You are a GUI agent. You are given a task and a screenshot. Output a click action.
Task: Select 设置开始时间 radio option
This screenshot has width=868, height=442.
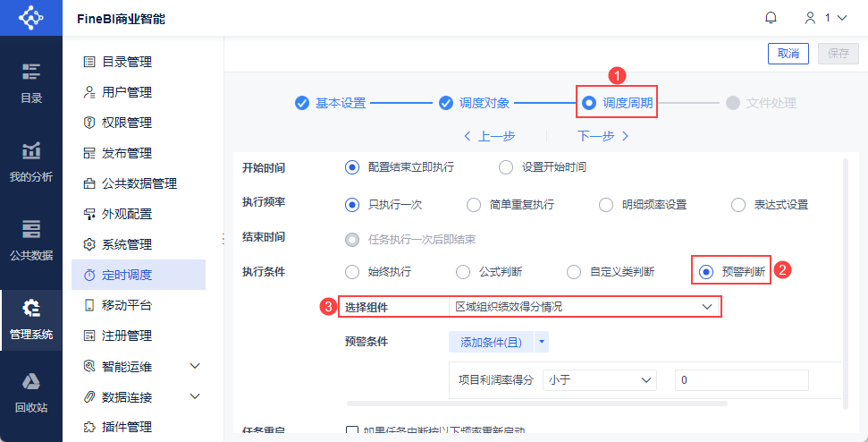click(543, 167)
